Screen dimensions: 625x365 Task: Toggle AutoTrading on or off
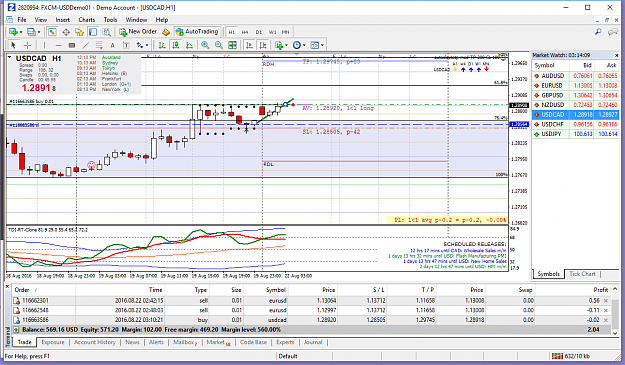click(197, 32)
